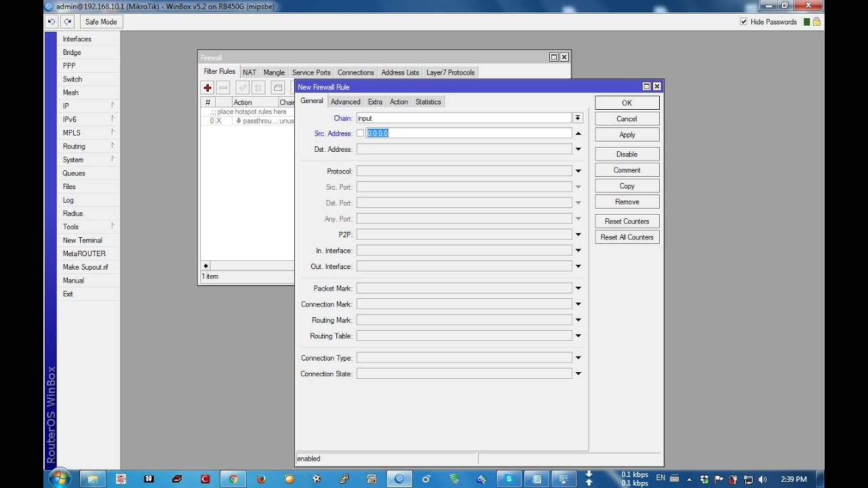Expand the Dst. Address field
Viewport: 868px width, 488px height.
578,149
